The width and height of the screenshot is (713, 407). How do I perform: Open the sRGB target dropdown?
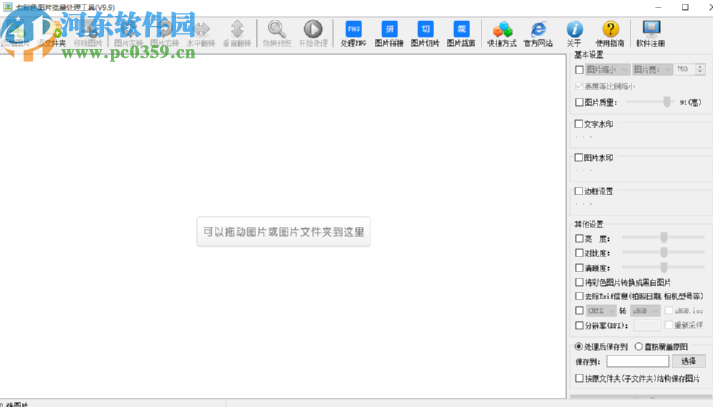[645, 311]
